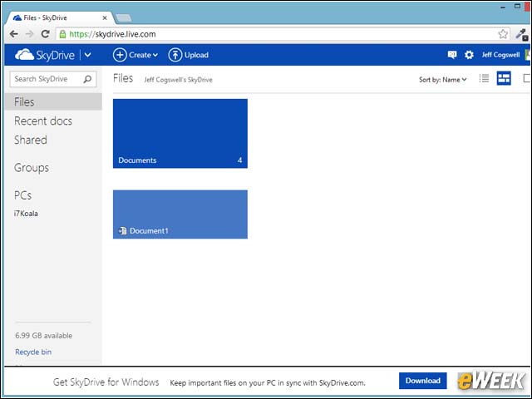Click the browser extension icon by star
This screenshot has width=532, height=399.
tap(522, 34)
